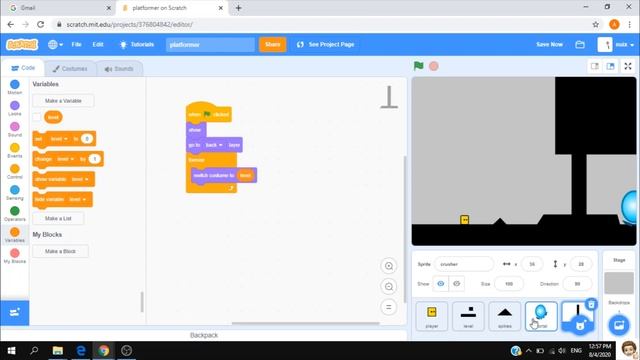Click the project title field
The height and width of the screenshot is (360, 640).
pos(210,44)
